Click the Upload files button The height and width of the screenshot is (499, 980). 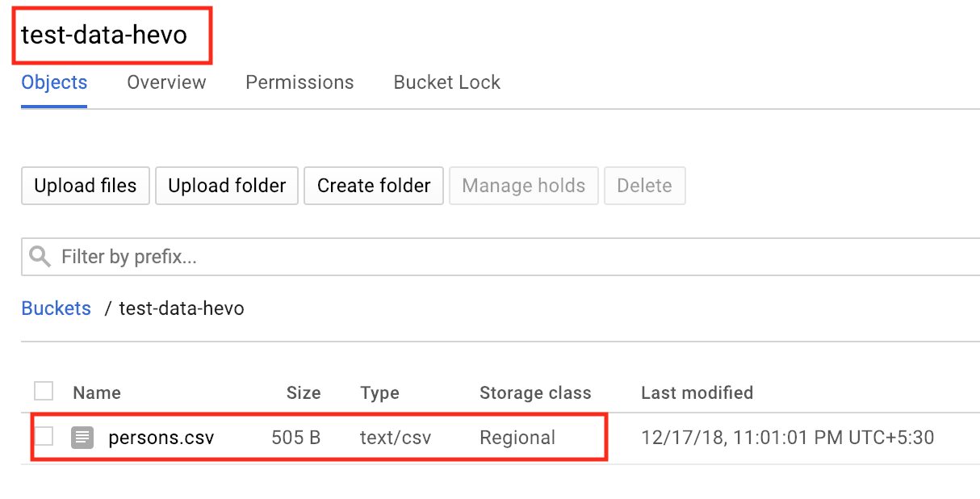85,186
